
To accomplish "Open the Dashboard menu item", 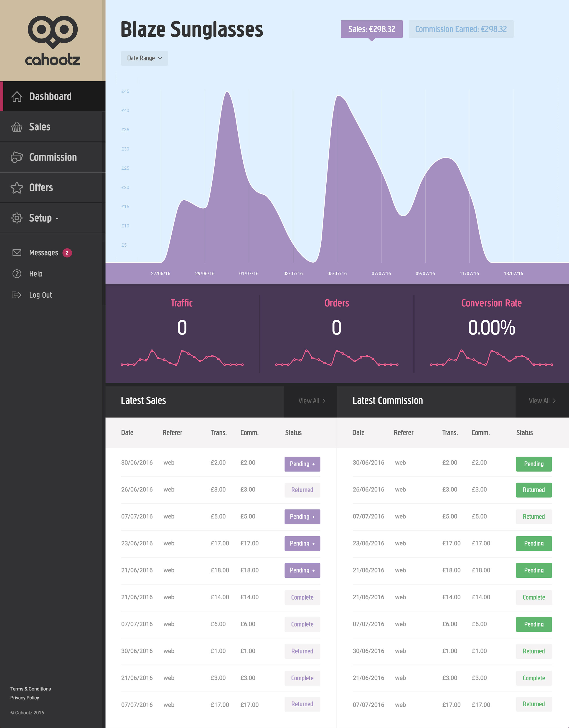I will click(x=53, y=96).
